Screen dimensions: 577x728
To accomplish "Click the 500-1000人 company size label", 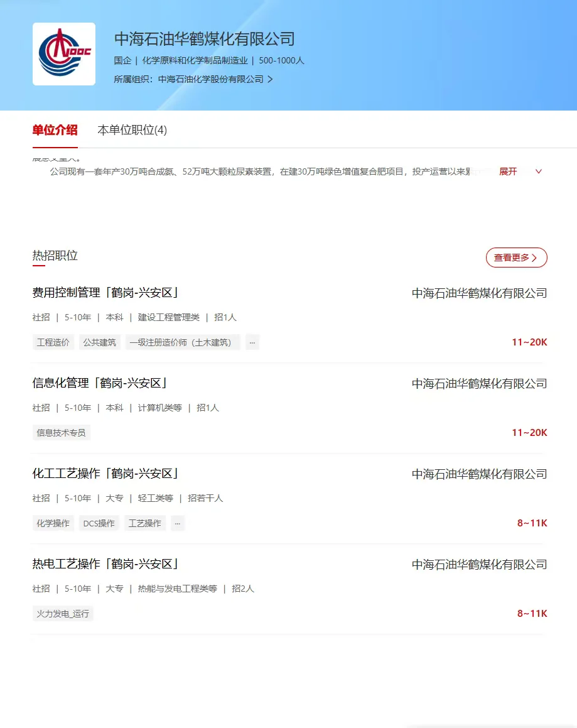I will 281,60.
